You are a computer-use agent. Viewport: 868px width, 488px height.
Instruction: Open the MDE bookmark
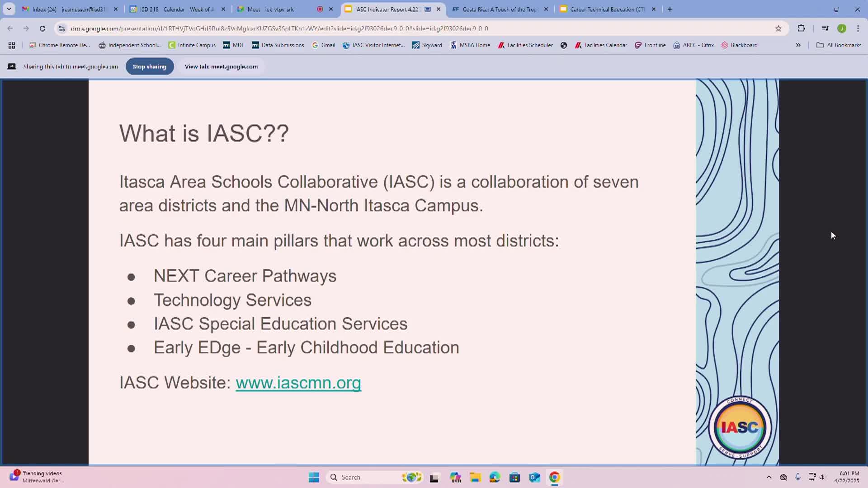233,45
